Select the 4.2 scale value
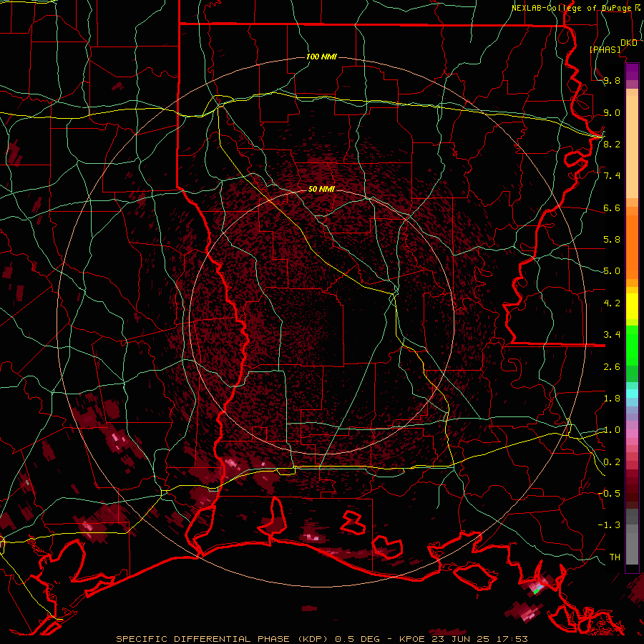Image resolution: width=644 pixels, height=644 pixels. pos(612,303)
